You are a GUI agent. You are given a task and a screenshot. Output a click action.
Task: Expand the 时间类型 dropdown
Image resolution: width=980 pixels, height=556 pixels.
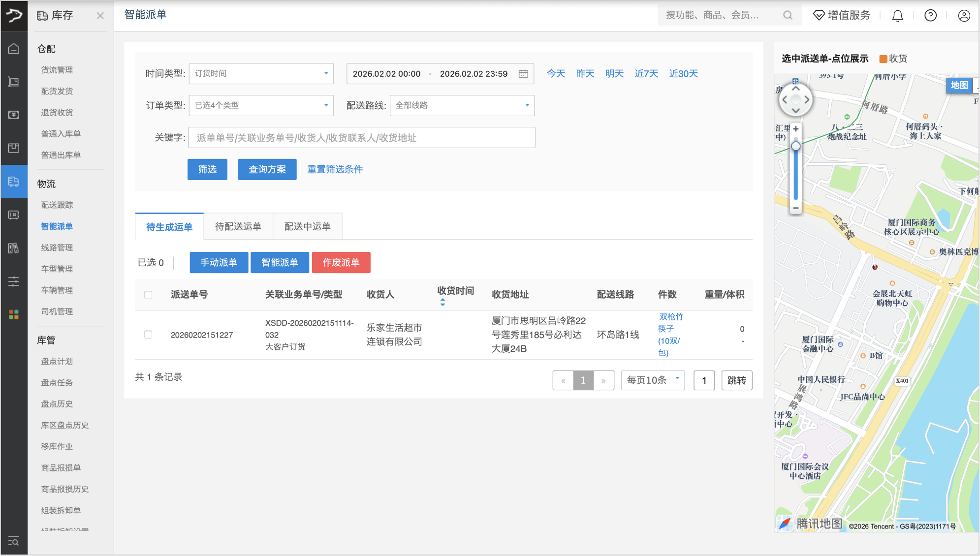pos(261,74)
